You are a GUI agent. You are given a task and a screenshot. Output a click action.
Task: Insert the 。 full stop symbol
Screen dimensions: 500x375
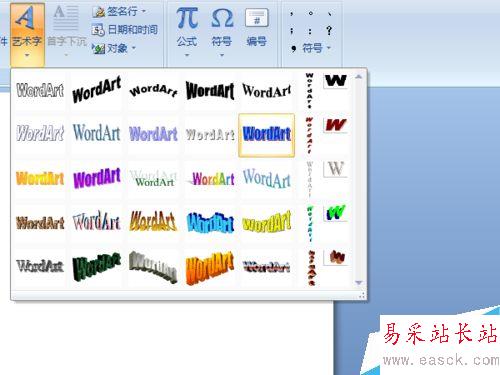coord(311,13)
